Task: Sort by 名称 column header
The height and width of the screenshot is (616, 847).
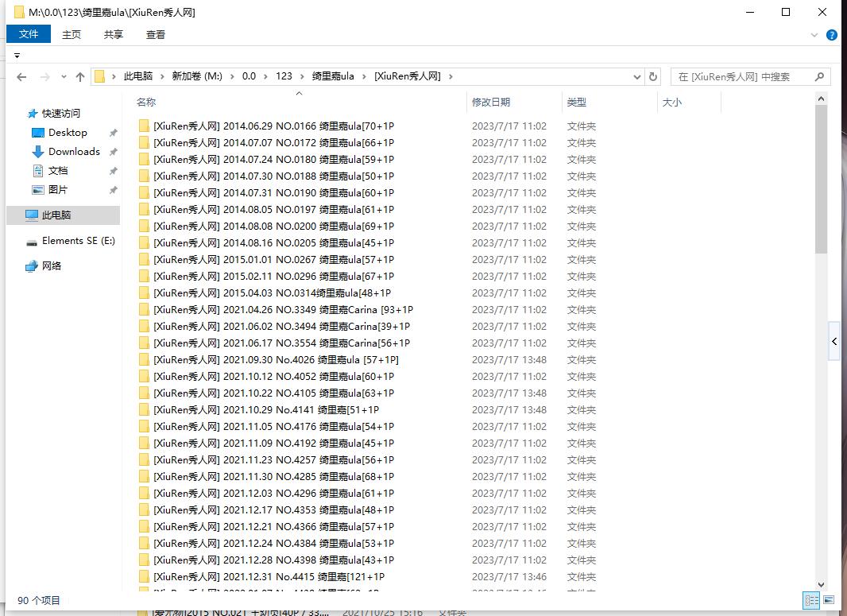Action: [x=146, y=102]
